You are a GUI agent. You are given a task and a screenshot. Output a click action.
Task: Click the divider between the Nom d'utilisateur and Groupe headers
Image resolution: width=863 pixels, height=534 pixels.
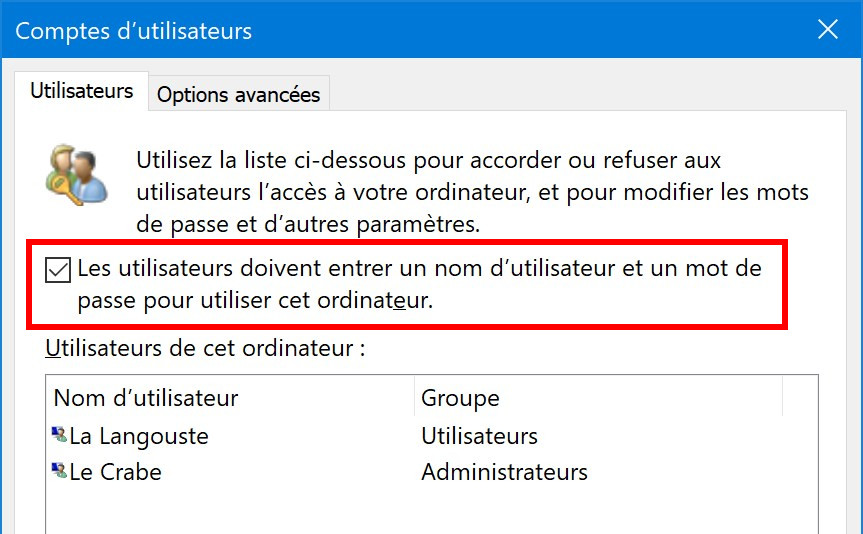click(414, 397)
